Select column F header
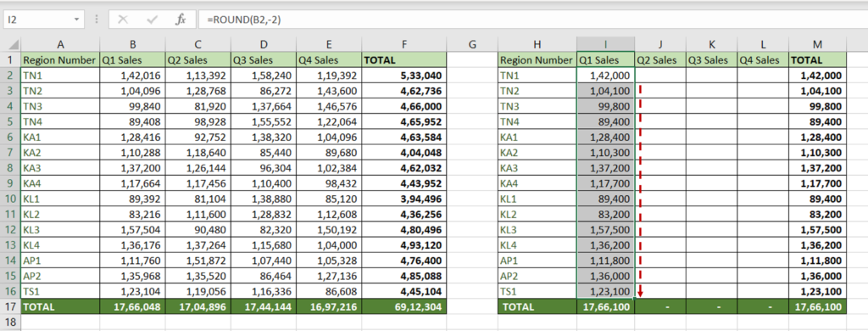This screenshot has height=331, width=868. click(403, 44)
